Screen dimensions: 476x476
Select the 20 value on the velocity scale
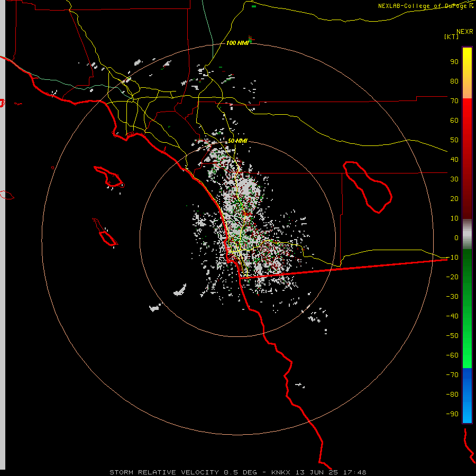[454, 198]
